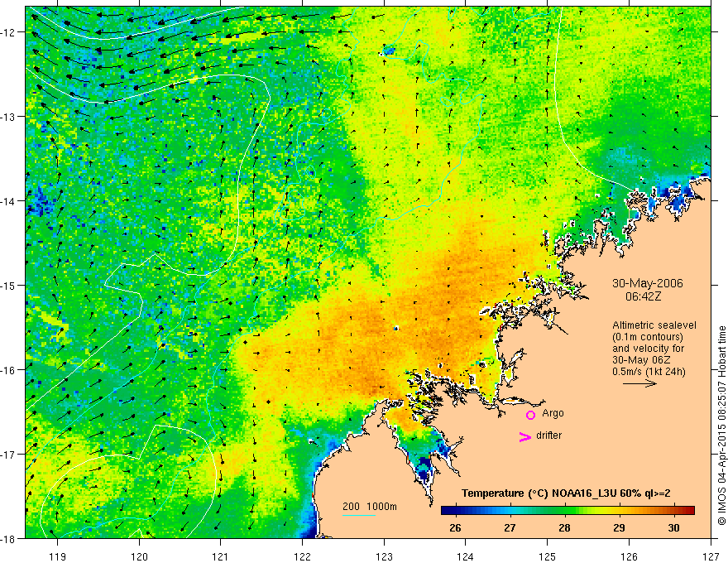Click the magenta Argo circle legend symbol
Screen dimensions: 728x563
[x=530, y=415]
